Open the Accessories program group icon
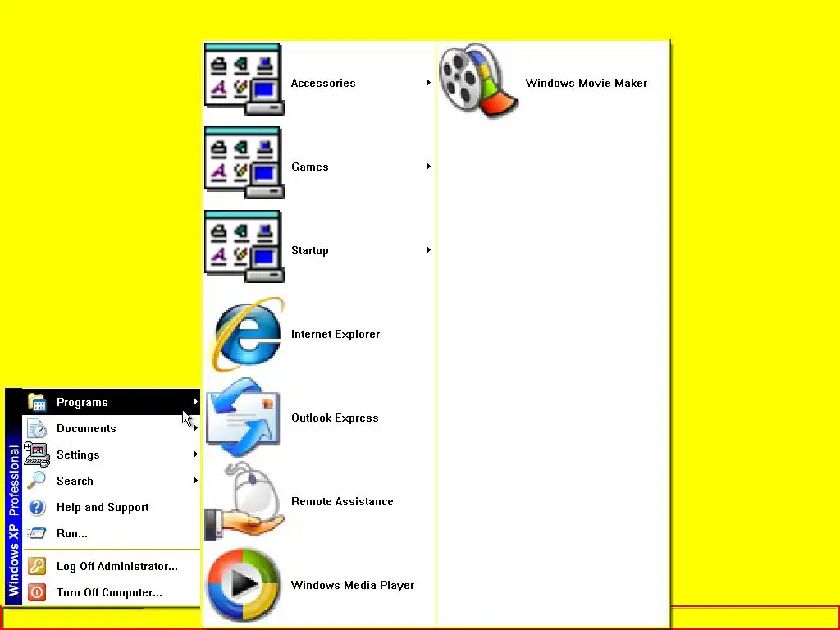 [x=244, y=80]
